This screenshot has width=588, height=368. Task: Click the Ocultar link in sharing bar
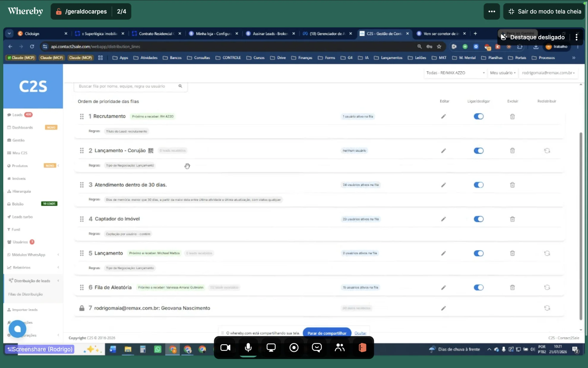pos(360,333)
